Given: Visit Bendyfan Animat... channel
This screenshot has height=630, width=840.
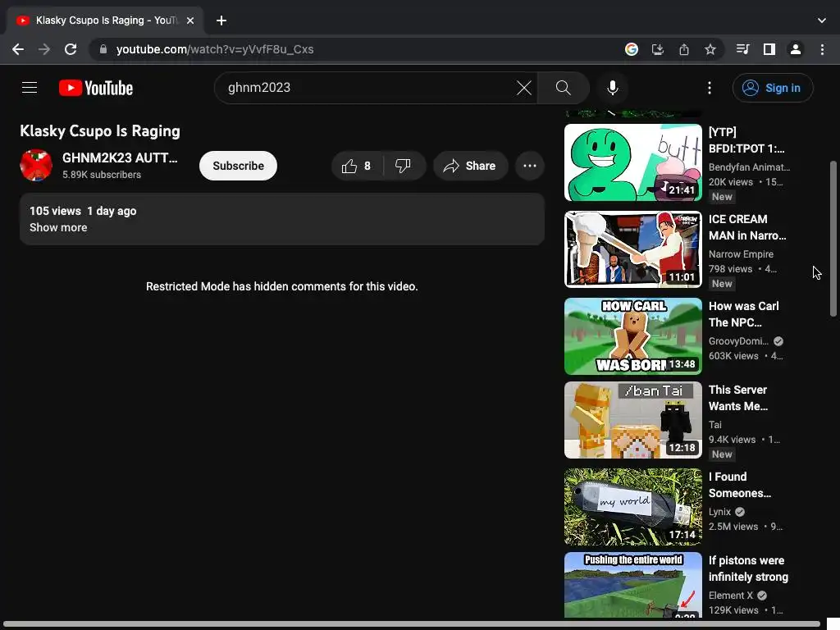Looking at the screenshot, I should point(749,167).
